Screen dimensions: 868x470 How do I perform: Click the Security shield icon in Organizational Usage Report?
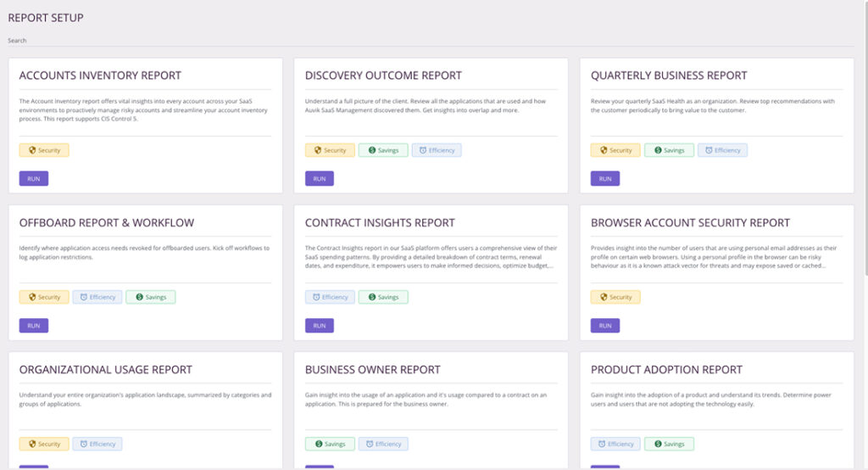[x=31, y=444]
